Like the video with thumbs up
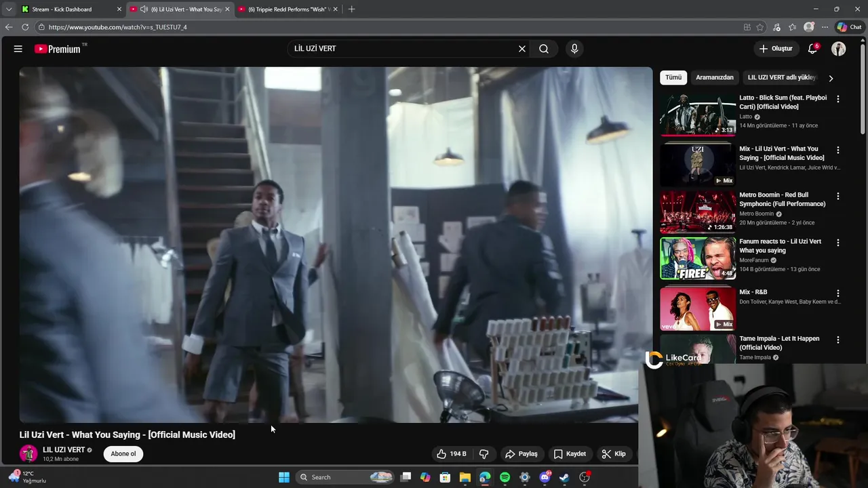The image size is (868, 488). 452,454
